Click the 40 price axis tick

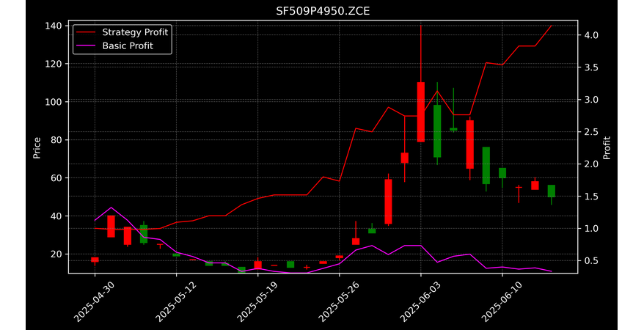pos(56,216)
